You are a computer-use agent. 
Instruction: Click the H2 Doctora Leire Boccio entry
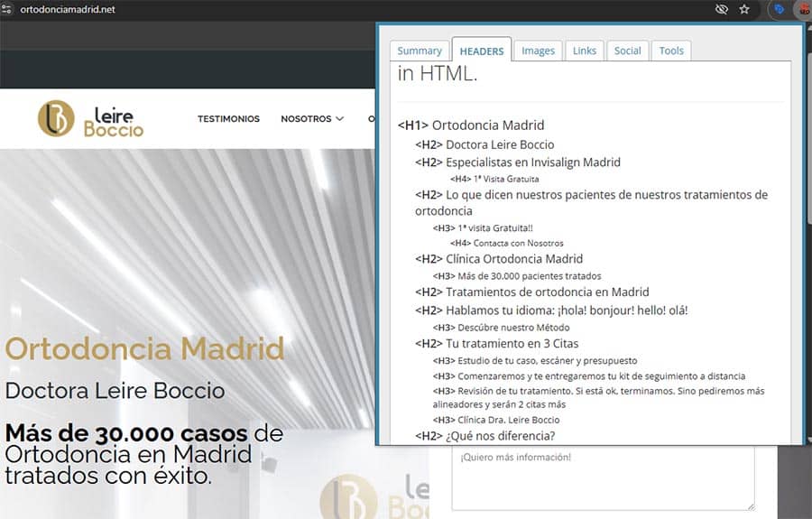tap(484, 144)
